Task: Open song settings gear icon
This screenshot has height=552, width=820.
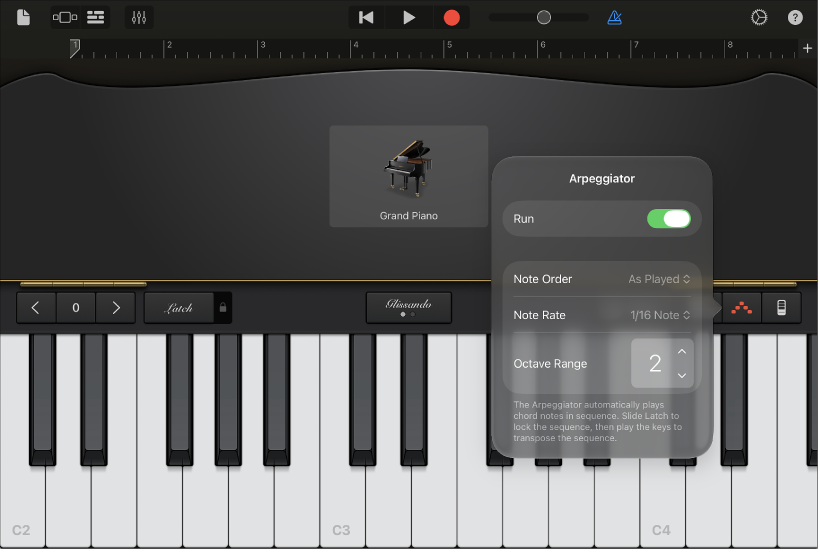Action: tap(759, 17)
